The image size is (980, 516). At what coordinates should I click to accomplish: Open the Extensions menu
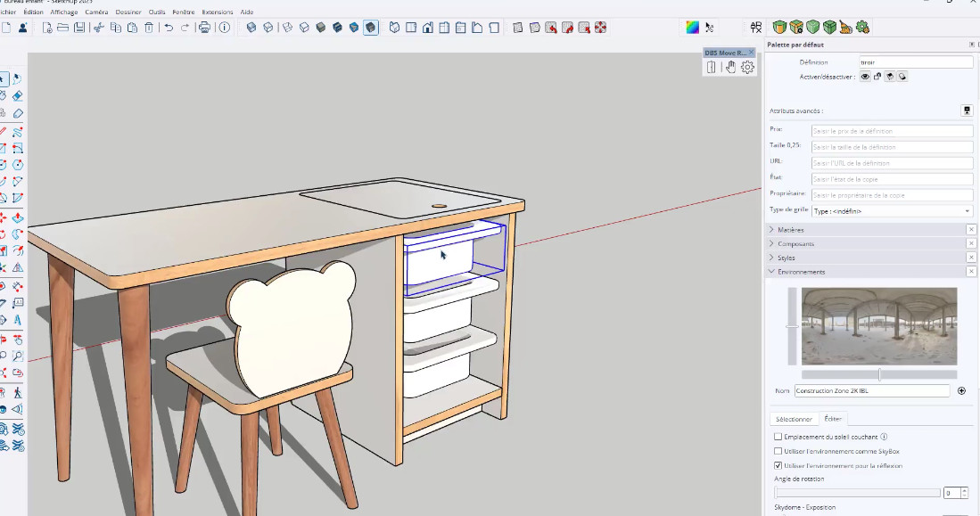click(x=217, y=12)
